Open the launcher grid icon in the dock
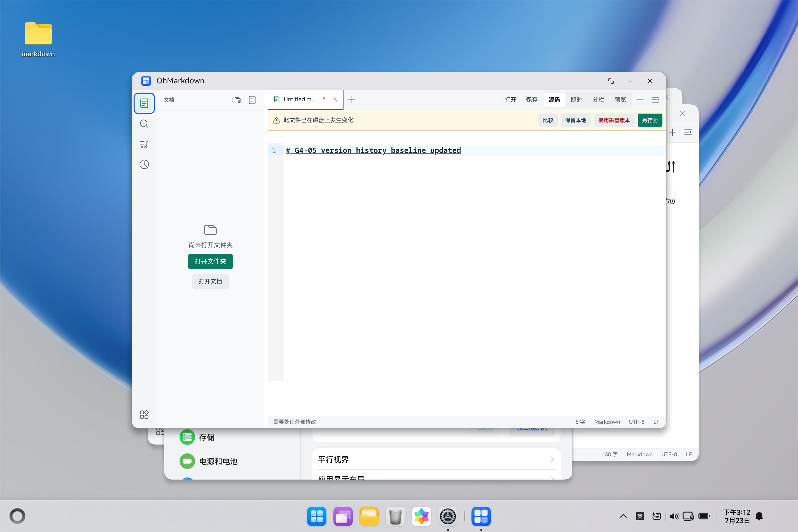The width and height of the screenshot is (798, 532). (x=317, y=516)
